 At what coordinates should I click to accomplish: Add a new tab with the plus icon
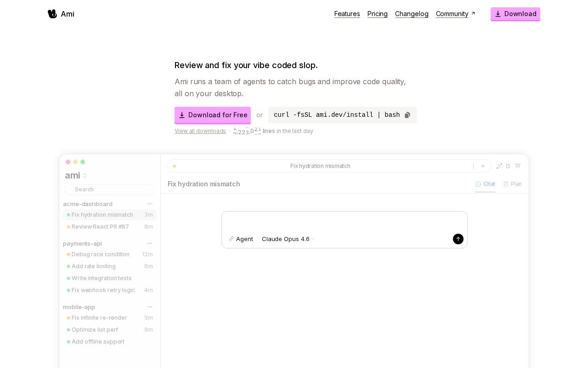(x=483, y=166)
